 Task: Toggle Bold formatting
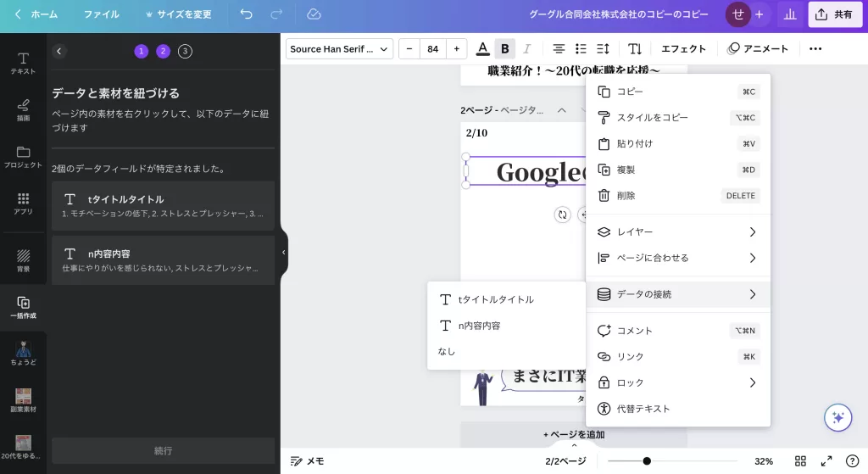click(505, 48)
